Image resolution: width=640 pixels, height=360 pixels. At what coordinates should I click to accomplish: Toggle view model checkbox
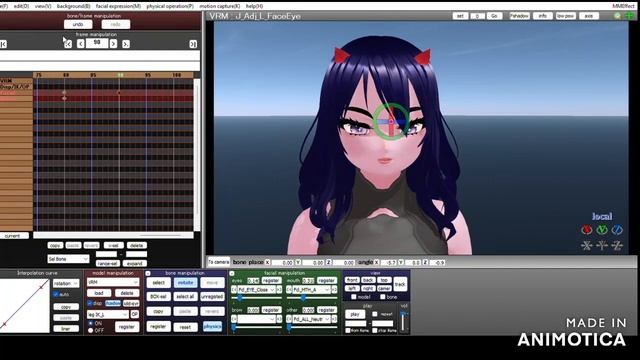pos(354,297)
